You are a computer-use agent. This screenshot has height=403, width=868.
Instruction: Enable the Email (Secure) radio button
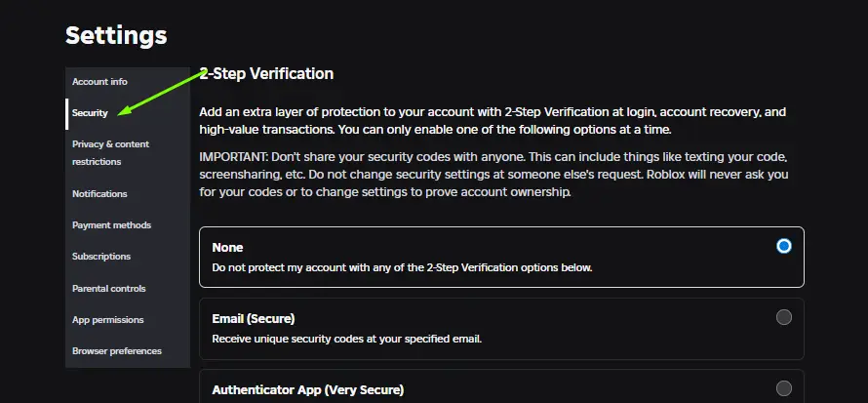(x=783, y=317)
